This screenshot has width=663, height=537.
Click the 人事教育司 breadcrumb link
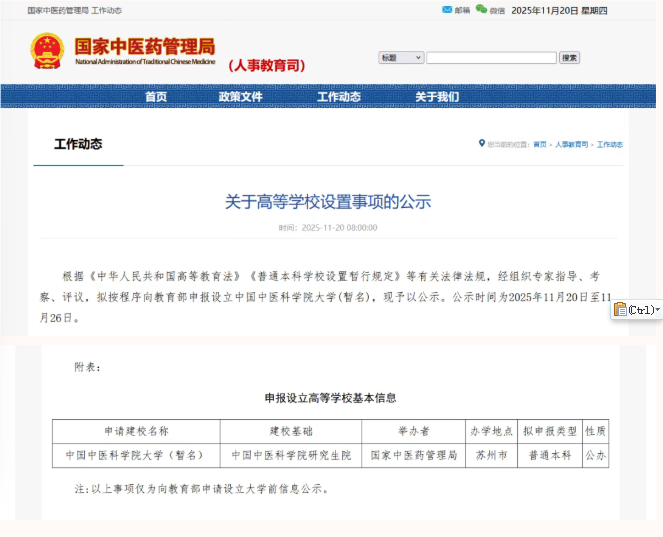pos(572,145)
